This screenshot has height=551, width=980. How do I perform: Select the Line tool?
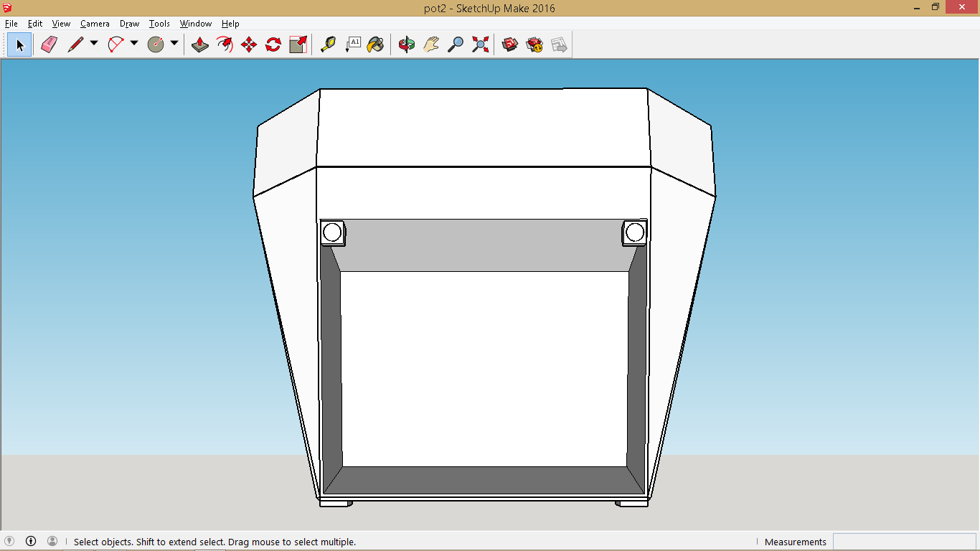[75, 44]
